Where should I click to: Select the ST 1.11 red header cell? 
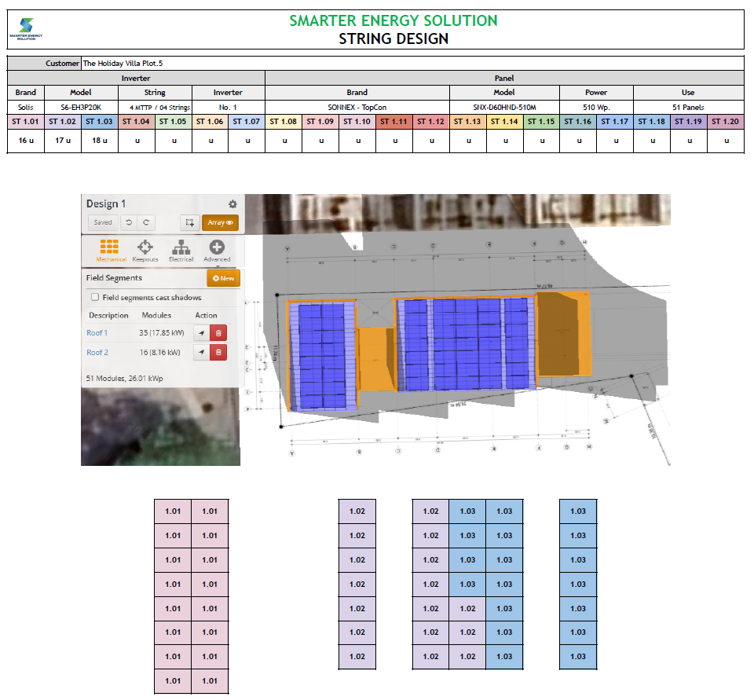(394, 122)
